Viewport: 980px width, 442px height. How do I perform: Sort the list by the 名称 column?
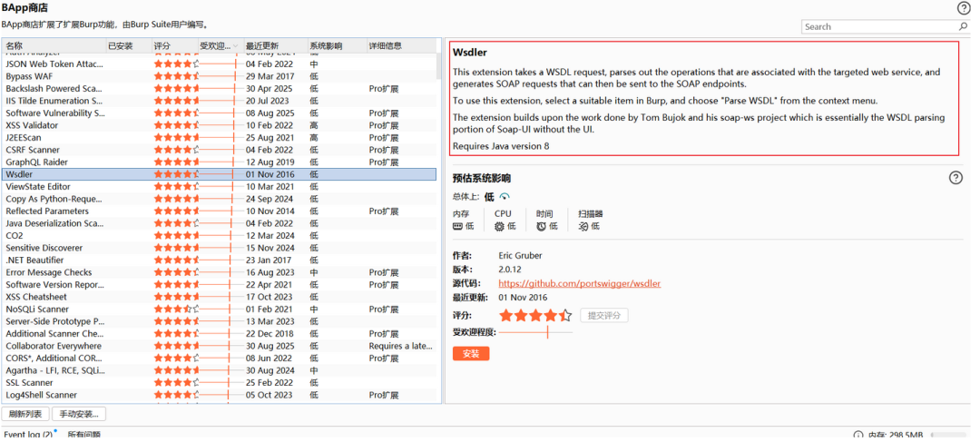tap(55, 45)
